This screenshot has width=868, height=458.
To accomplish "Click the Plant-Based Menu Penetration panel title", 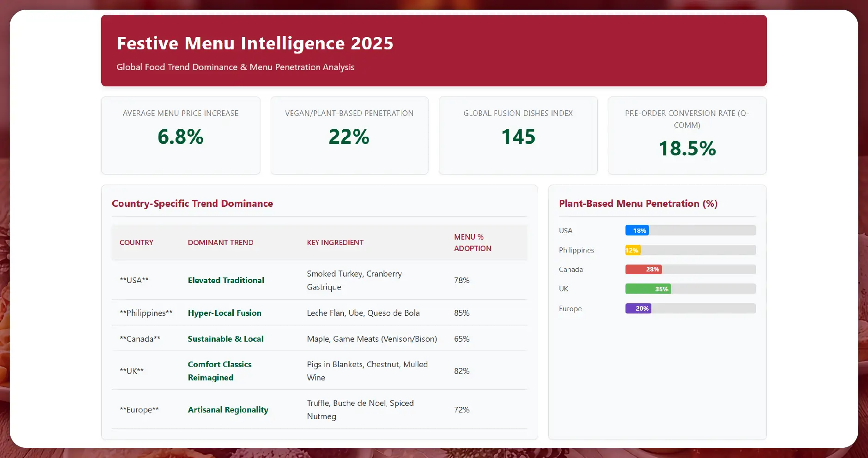I will coord(637,203).
